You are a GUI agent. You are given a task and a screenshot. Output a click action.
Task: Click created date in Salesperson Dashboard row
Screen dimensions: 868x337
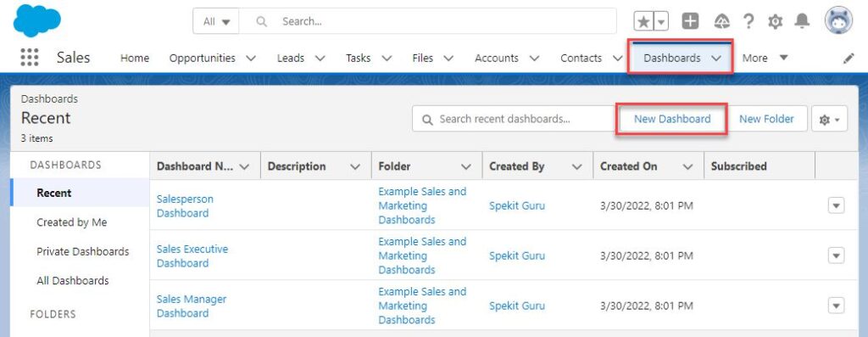pyautogui.click(x=647, y=205)
